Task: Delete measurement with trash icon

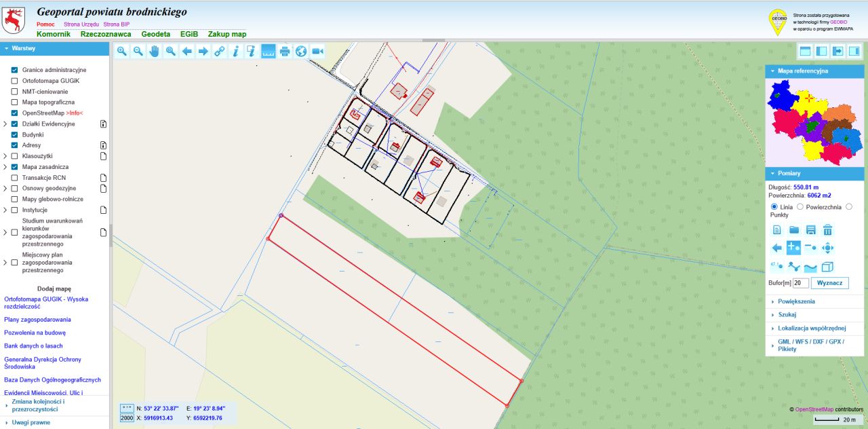Action: (827, 230)
